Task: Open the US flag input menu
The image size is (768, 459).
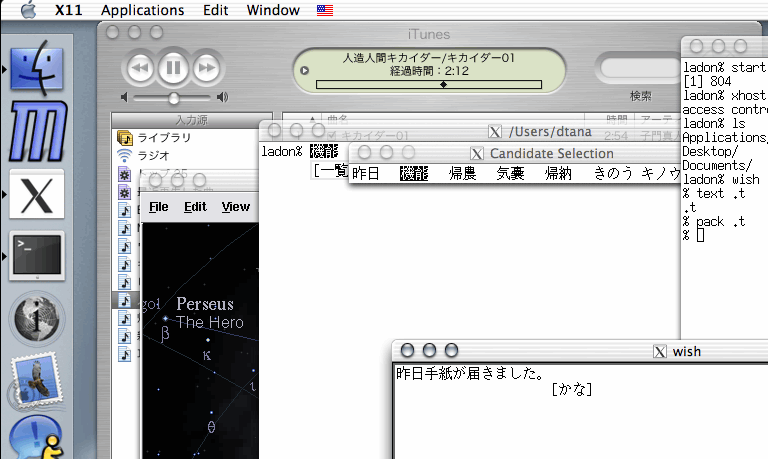Action: coord(325,10)
